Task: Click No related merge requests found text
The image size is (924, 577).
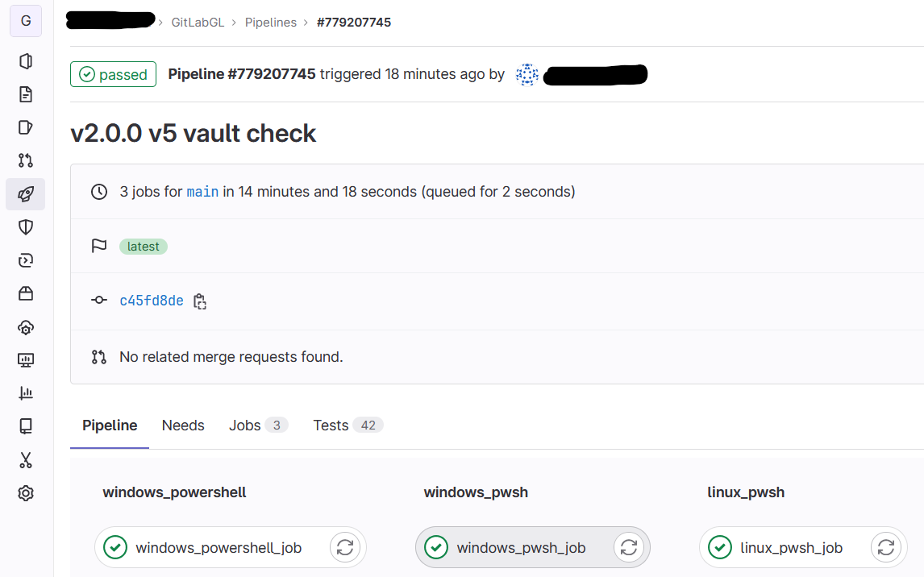Action: pyautogui.click(x=231, y=357)
